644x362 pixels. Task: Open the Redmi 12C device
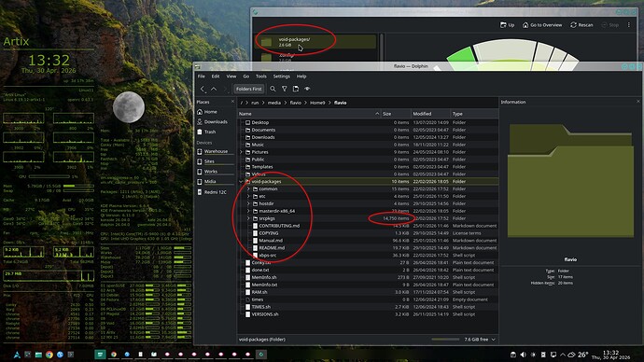pos(216,192)
